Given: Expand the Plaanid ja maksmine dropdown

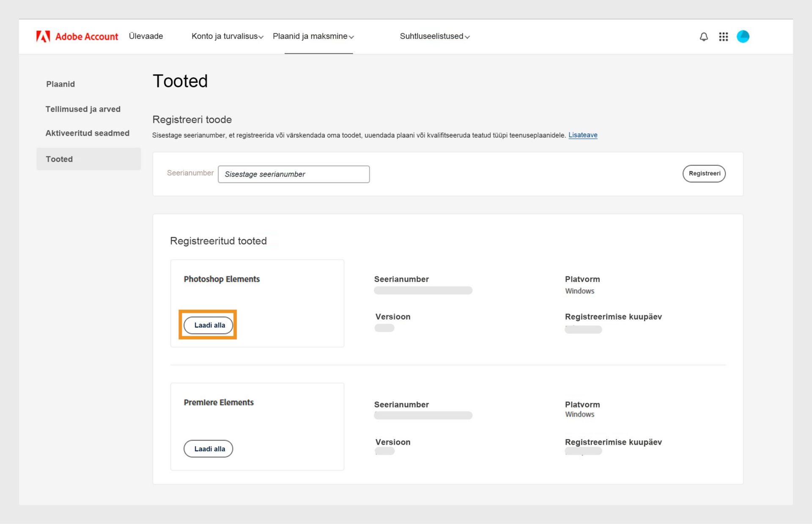Looking at the screenshot, I should [313, 36].
